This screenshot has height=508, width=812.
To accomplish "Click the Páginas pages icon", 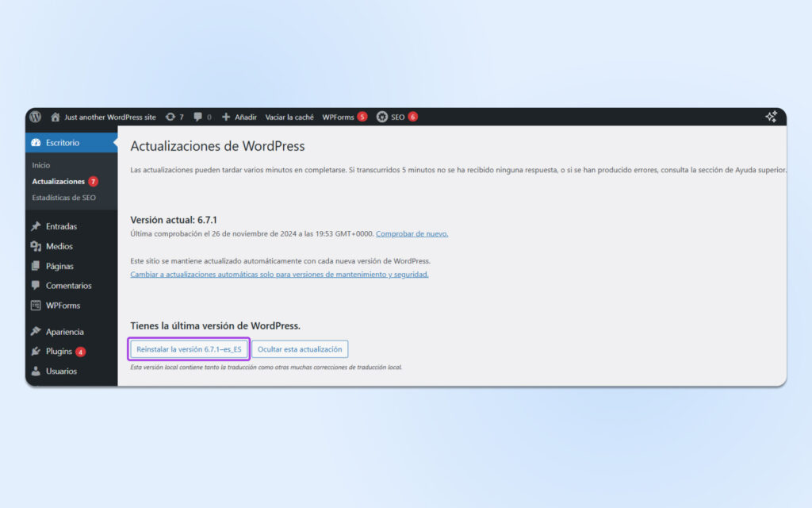I will coord(36,266).
